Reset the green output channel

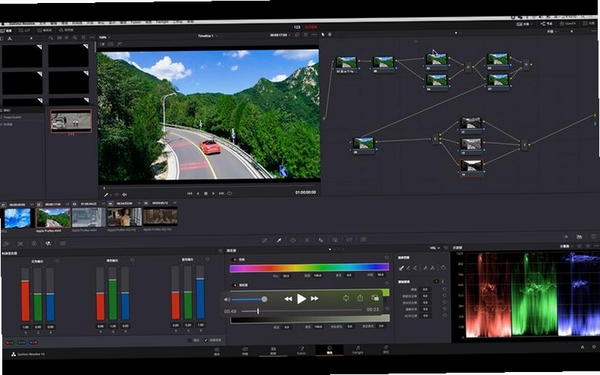coord(132,260)
